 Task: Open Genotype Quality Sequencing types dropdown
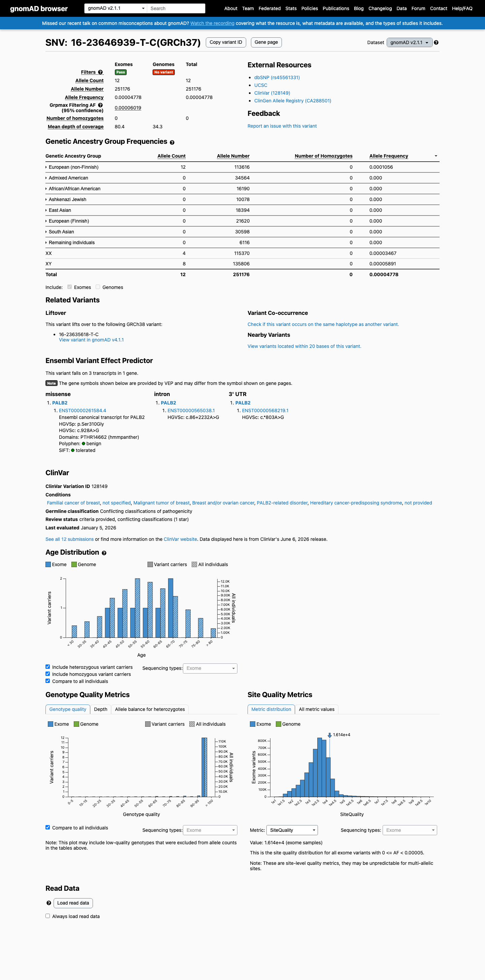[x=210, y=830]
